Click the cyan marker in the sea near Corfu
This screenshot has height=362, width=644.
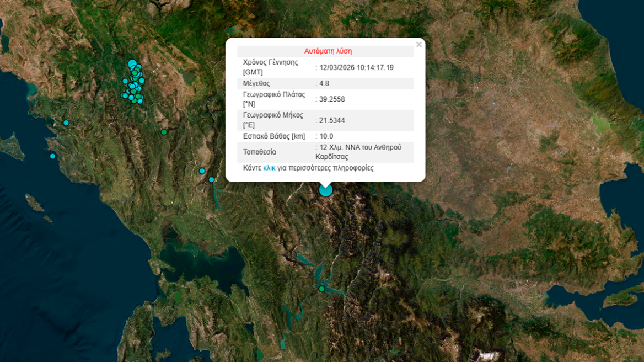pos(53,156)
